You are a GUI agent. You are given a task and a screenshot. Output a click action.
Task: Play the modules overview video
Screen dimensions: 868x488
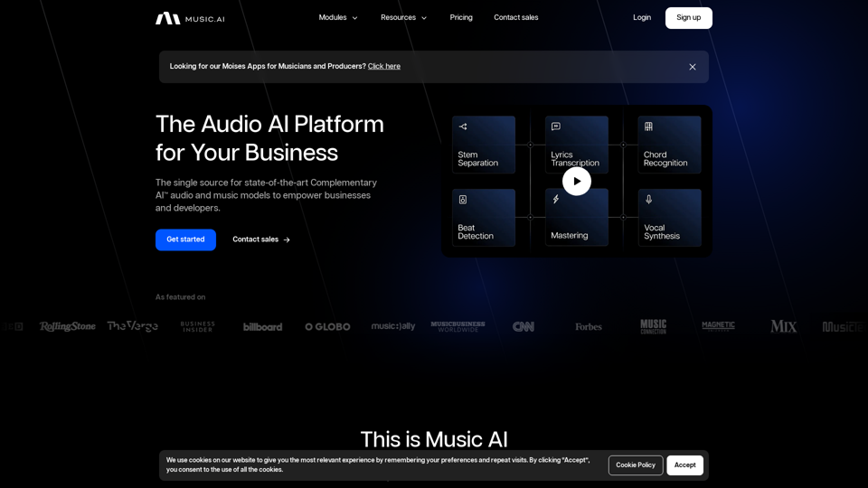click(x=577, y=182)
